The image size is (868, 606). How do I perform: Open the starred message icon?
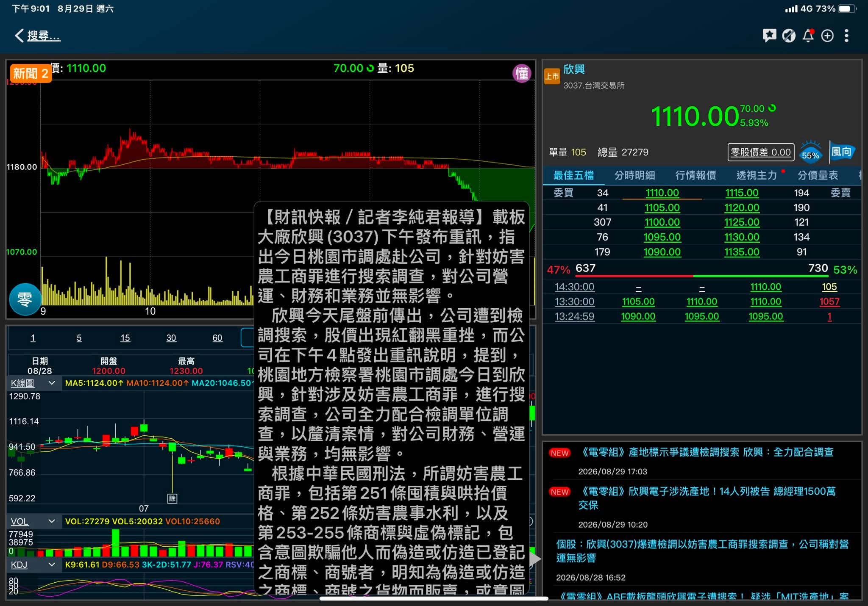[x=769, y=36]
